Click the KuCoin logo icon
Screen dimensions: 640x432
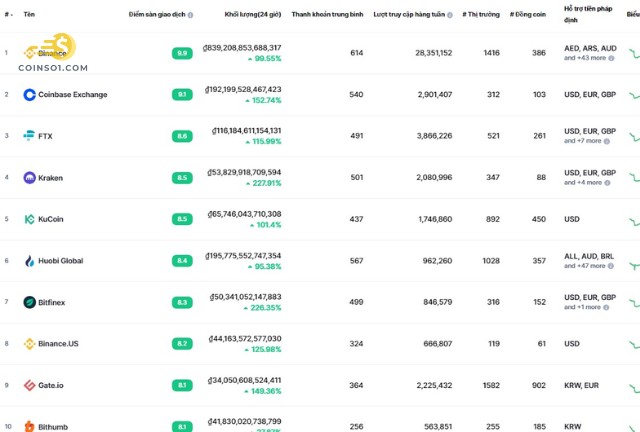click(29, 219)
